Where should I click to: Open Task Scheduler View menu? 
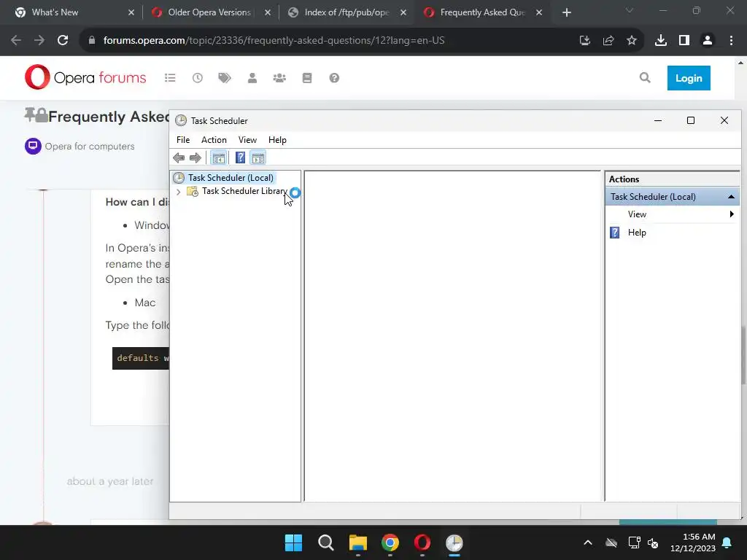(x=247, y=139)
